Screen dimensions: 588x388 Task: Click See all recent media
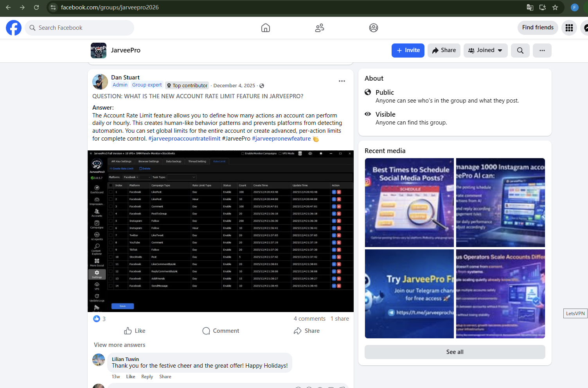(455, 352)
